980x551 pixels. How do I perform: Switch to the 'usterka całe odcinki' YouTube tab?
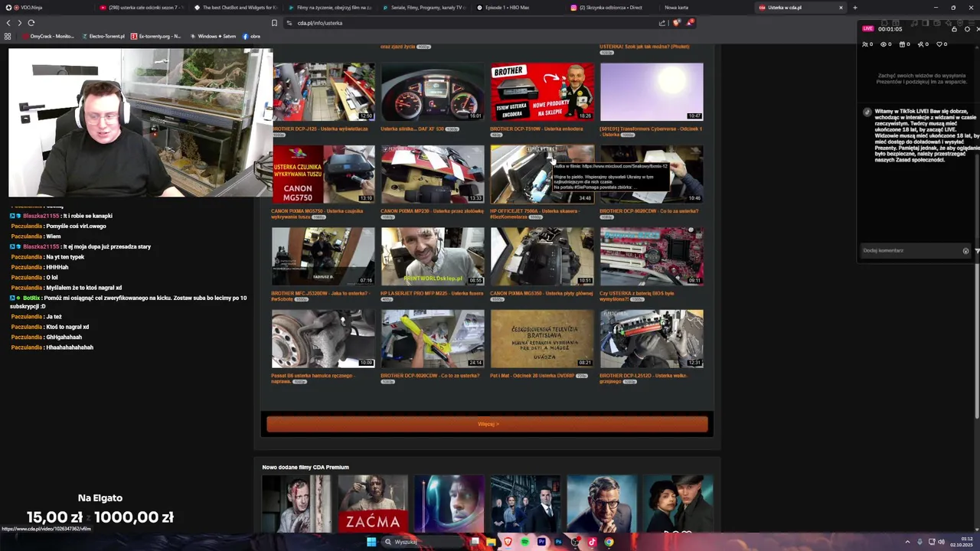(x=142, y=8)
